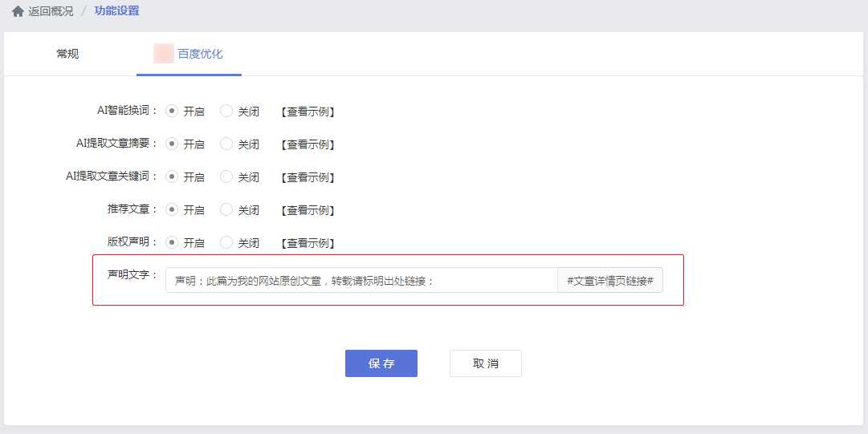Click the 推荐文章 label

(132, 209)
